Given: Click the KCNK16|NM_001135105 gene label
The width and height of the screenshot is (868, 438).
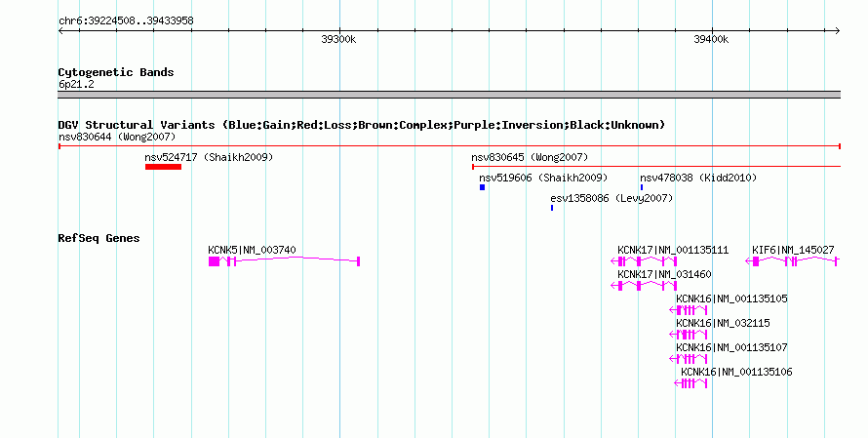Looking at the screenshot, I should 731,299.
